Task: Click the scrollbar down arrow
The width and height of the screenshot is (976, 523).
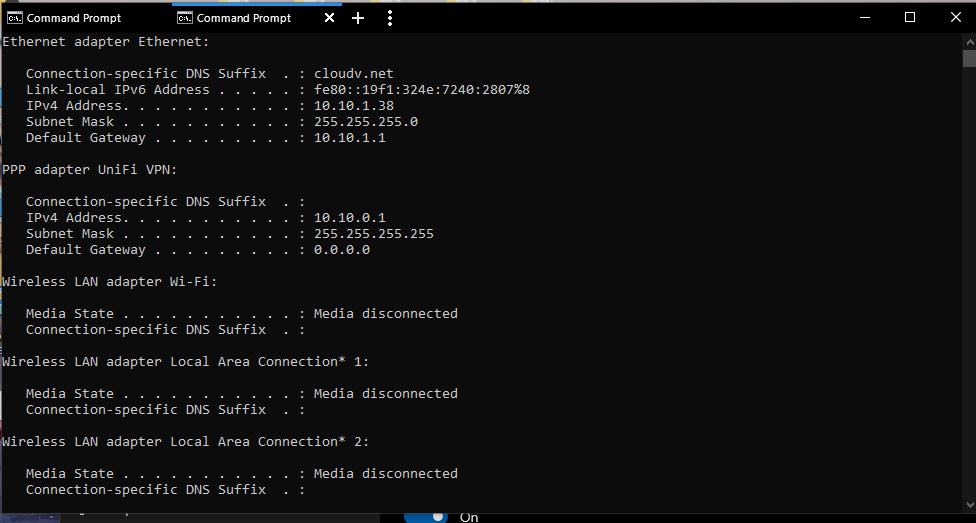Action: tap(969, 505)
